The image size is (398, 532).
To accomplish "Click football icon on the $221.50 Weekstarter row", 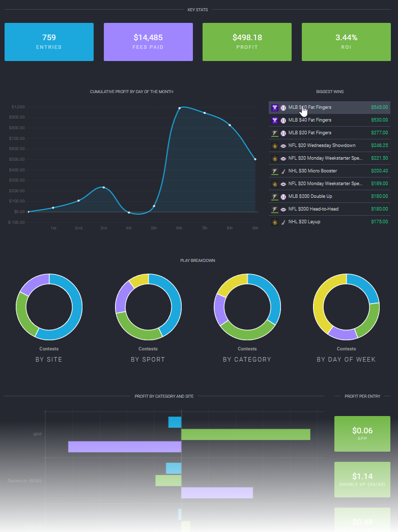I will click(283, 159).
